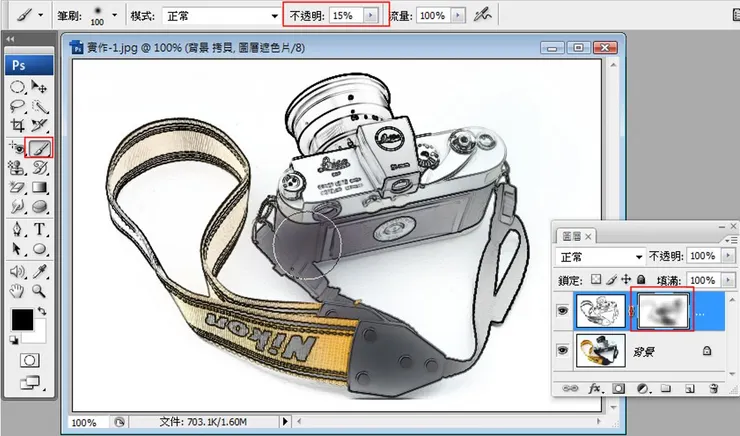
Task: Select the Brush tool in toolbox
Action: tap(40, 148)
